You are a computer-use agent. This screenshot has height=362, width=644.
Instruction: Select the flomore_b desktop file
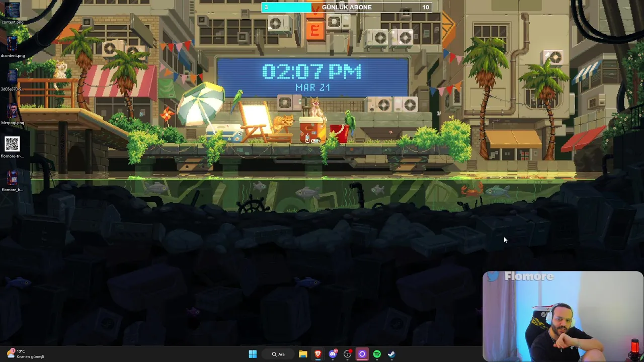click(x=12, y=181)
